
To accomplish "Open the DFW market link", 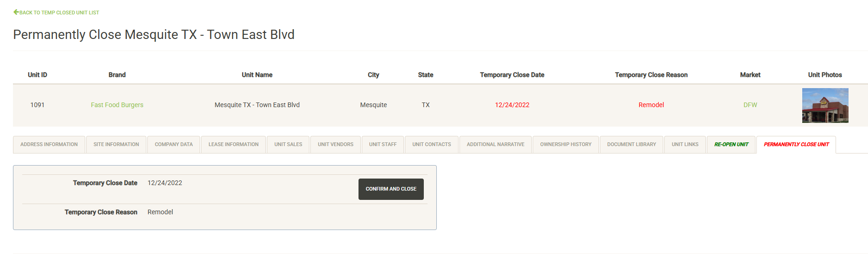I will [x=750, y=105].
